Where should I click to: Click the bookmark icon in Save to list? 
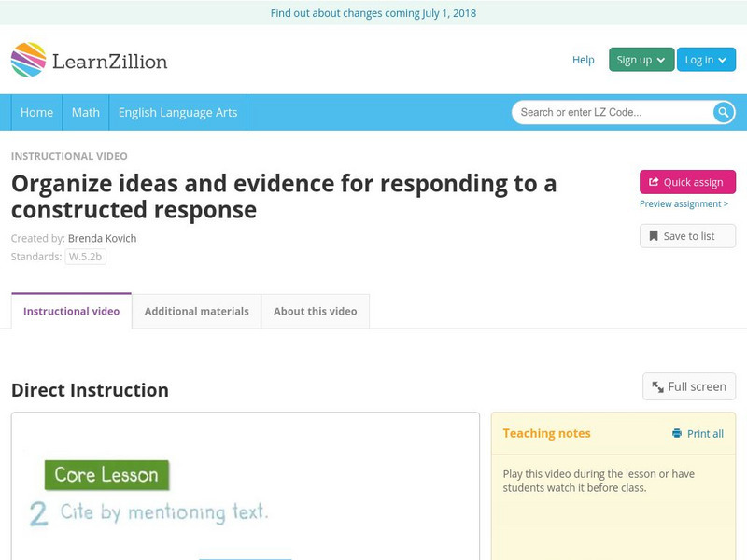[x=654, y=236]
